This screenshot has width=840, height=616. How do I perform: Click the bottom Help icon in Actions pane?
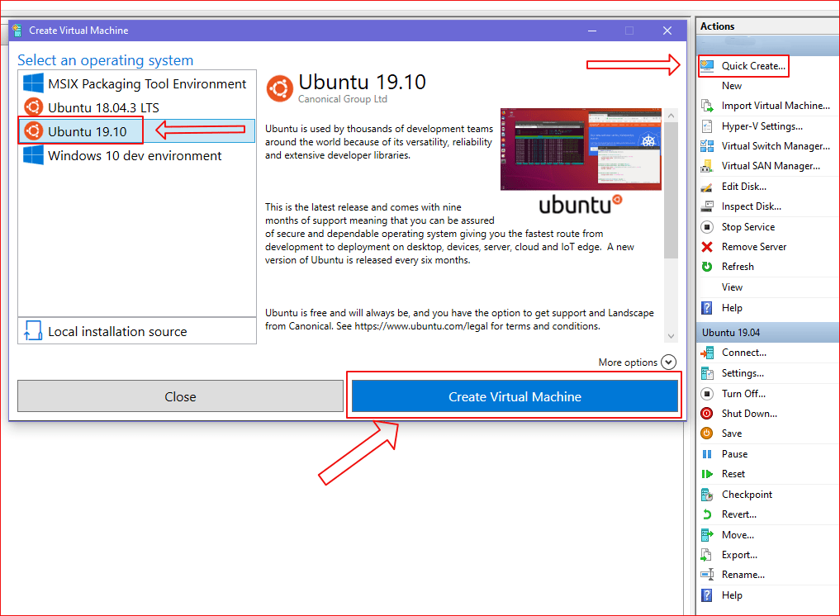click(x=707, y=595)
